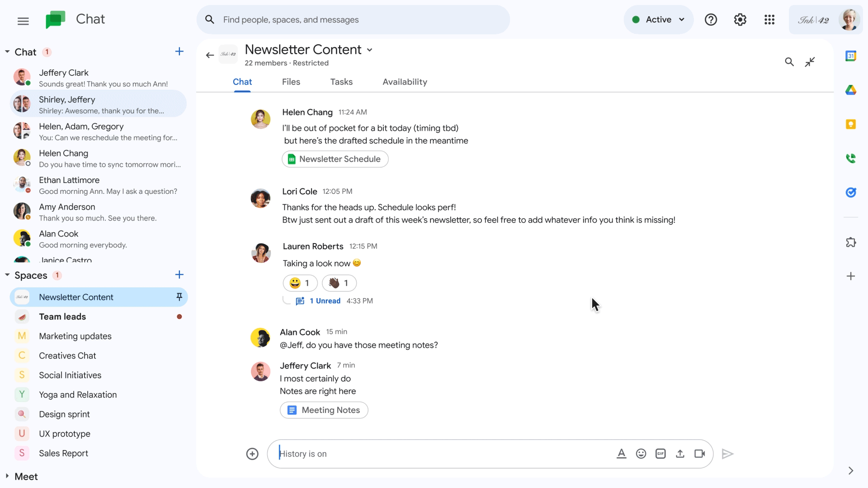Open Newsletter Schedule attached file

335,159
